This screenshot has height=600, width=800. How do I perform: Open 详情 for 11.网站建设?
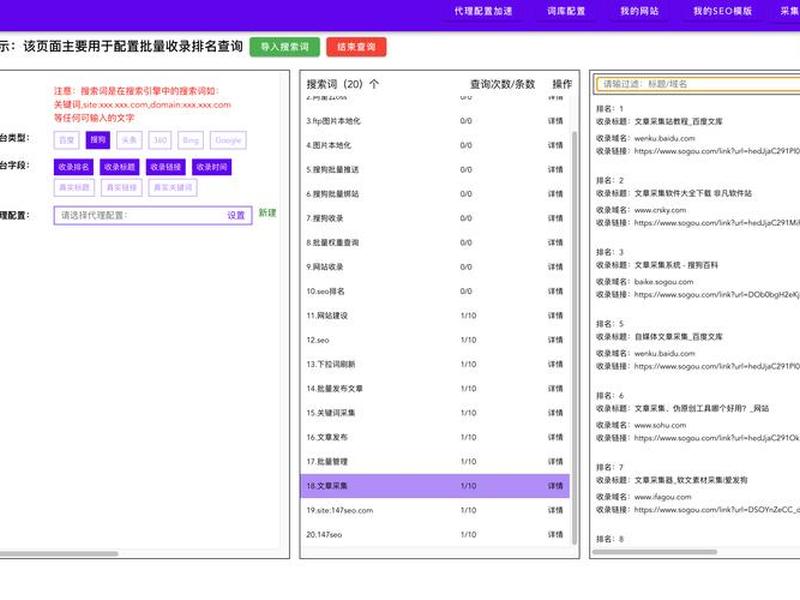tap(555, 316)
